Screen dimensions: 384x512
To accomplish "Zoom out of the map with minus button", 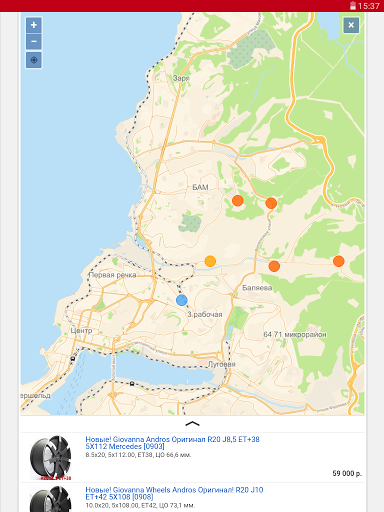I will tap(34, 41).
